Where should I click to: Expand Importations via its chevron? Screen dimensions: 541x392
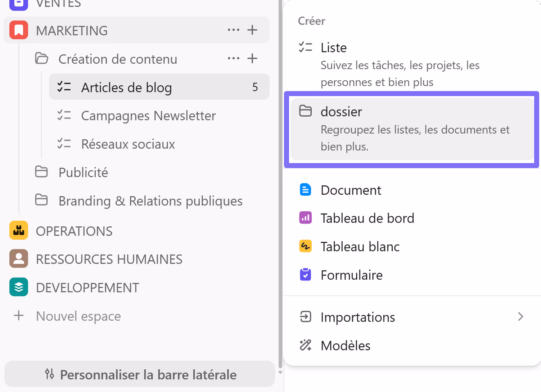point(520,317)
